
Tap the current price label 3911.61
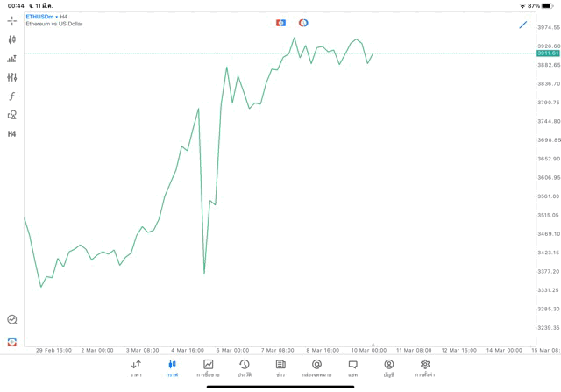point(548,53)
